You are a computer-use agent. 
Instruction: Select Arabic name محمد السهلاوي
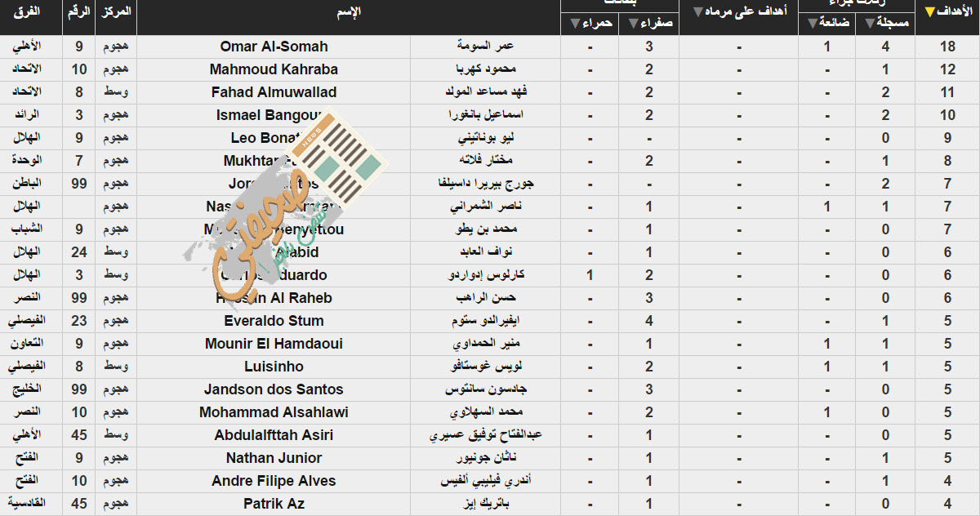485,412
